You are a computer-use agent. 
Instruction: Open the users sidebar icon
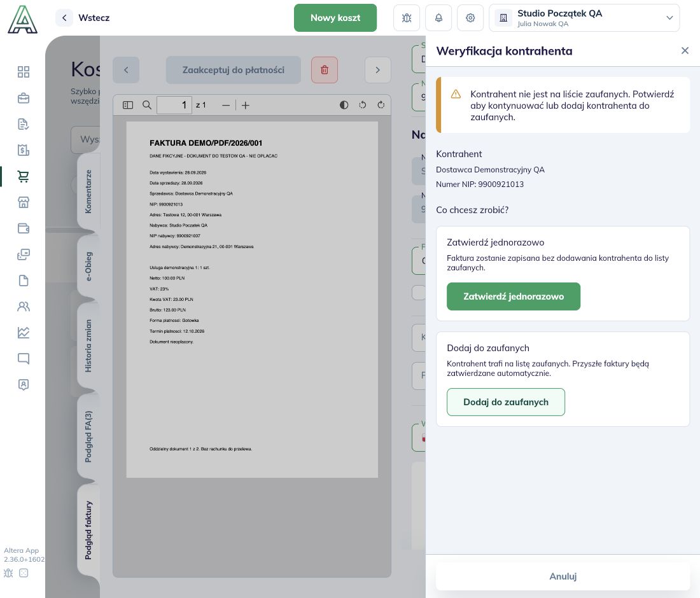[x=23, y=307]
